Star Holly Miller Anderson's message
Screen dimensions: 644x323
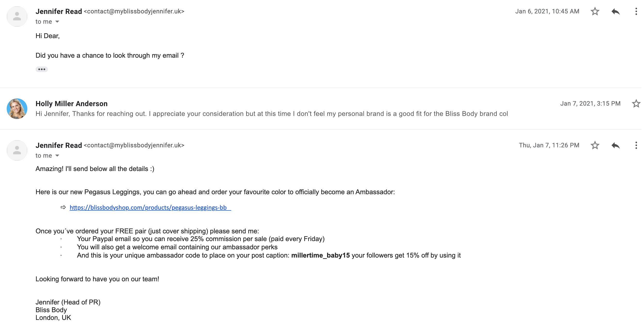(636, 104)
